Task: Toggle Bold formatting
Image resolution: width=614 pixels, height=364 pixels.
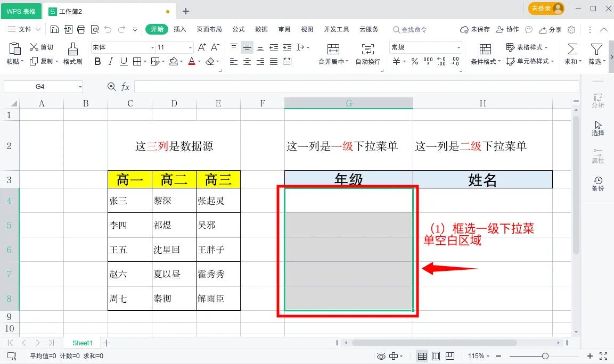Action: pos(97,62)
